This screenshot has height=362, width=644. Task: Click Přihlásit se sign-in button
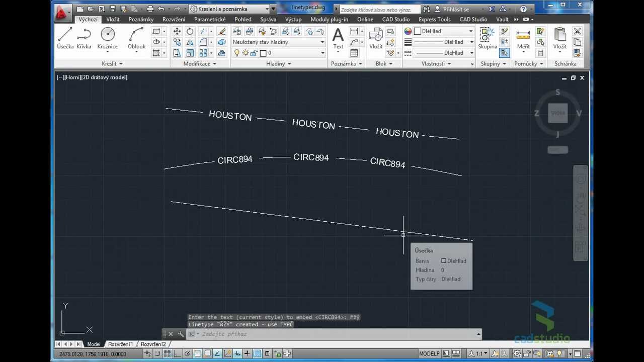(452, 9)
